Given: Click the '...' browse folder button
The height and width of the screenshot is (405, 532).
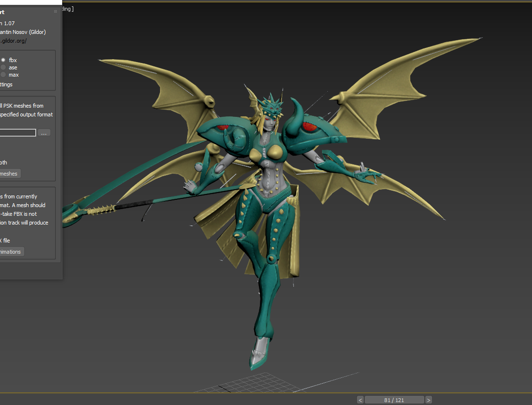Looking at the screenshot, I should pos(44,132).
